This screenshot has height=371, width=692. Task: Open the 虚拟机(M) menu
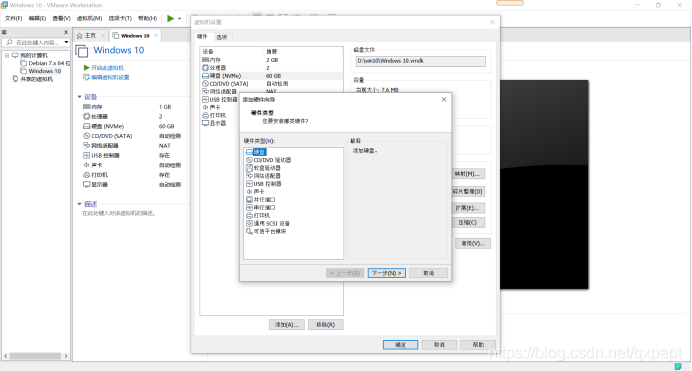pyautogui.click(x=89, y=19)
